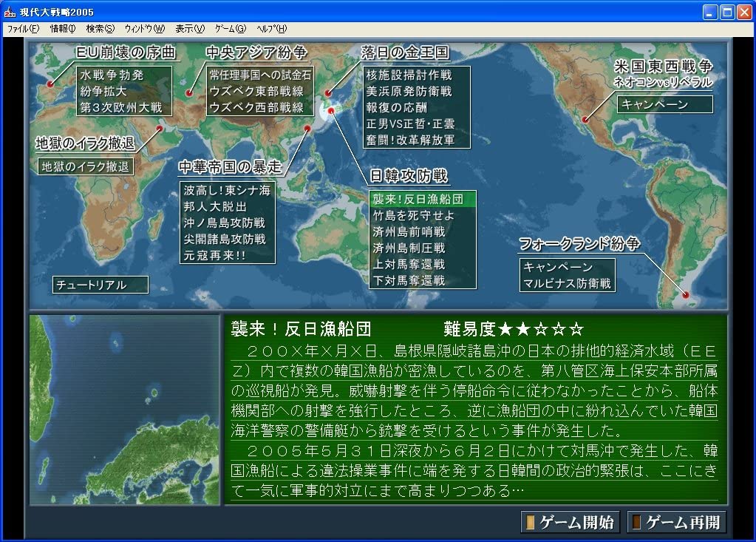756x542 pixels.
Task: Click the red marker located on Iraq
Action: pyautogui.click(x=158, y=129)
